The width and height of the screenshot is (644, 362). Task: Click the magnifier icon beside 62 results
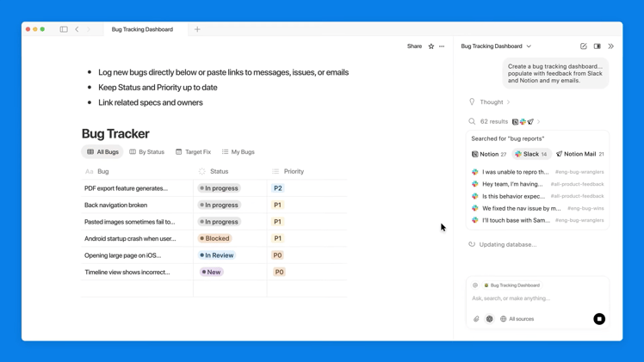coord(472,121)
